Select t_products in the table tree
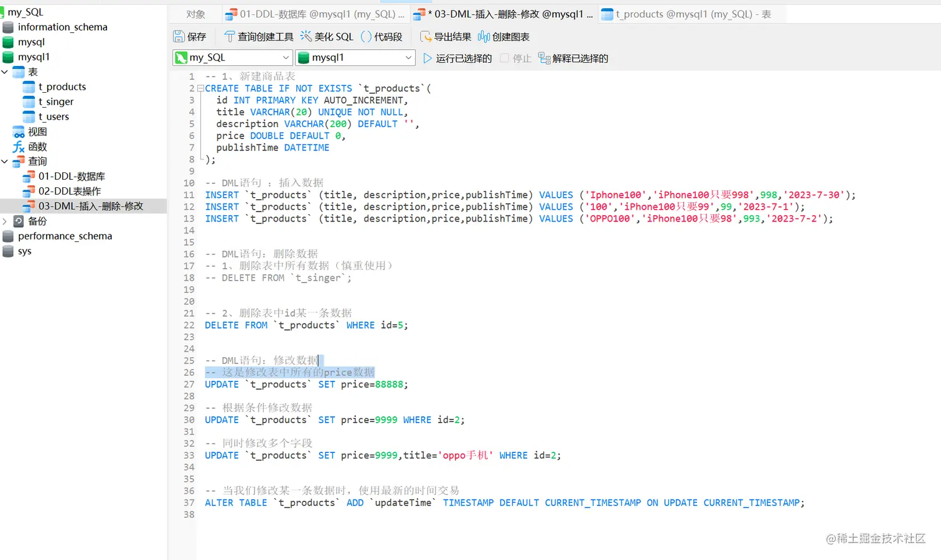The width and height of the screenshot is (941, 560). [62, 86]
